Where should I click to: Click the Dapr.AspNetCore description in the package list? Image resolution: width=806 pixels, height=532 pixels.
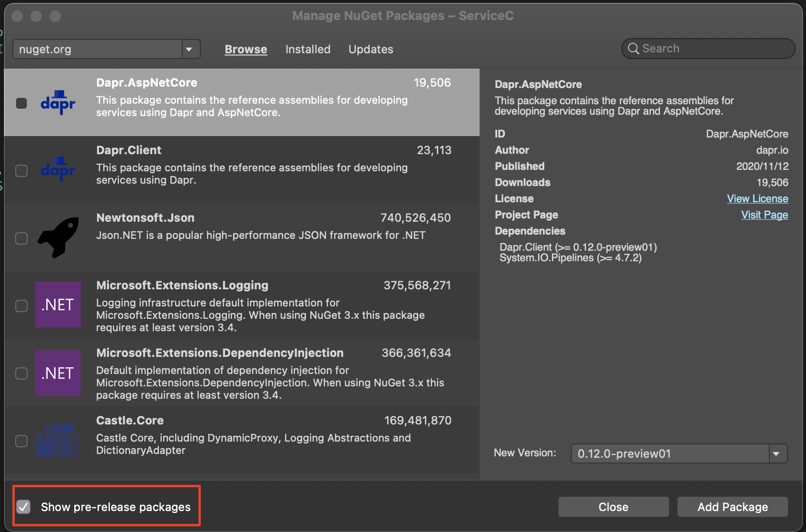point(252,106)
